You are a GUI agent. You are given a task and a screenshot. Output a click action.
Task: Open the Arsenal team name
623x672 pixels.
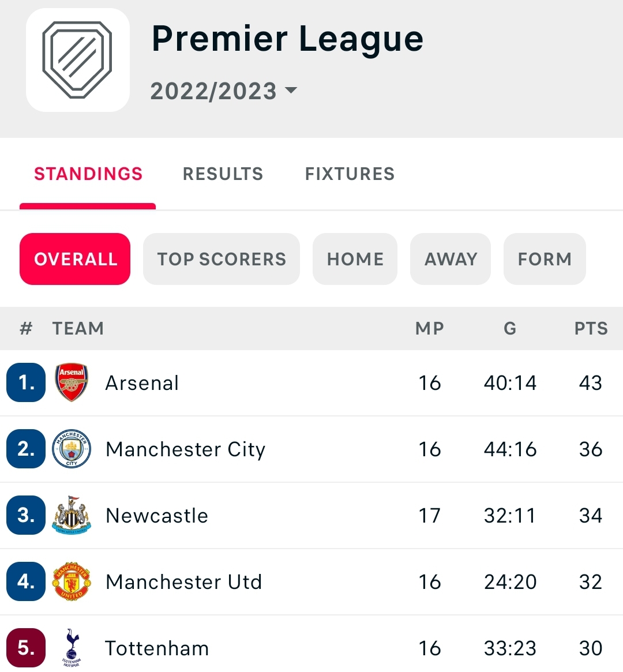(142, 383)
